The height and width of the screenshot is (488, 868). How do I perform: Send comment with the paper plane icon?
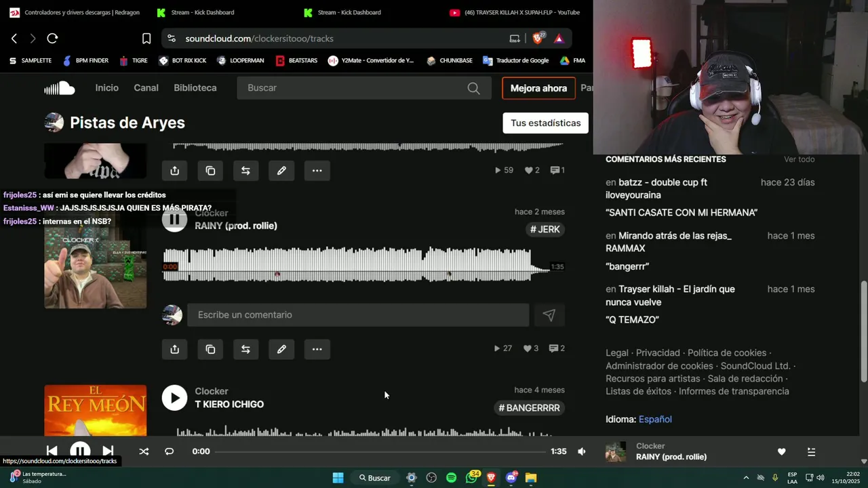[549, 315]
